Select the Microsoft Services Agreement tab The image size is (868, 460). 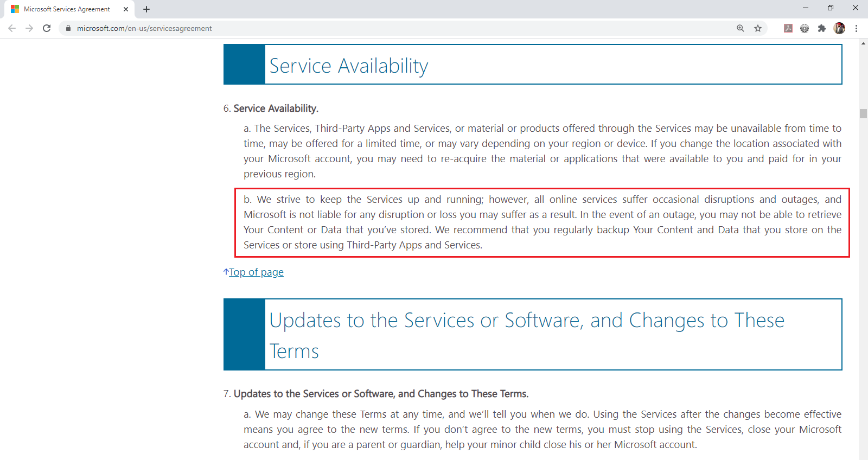(69, 9)
